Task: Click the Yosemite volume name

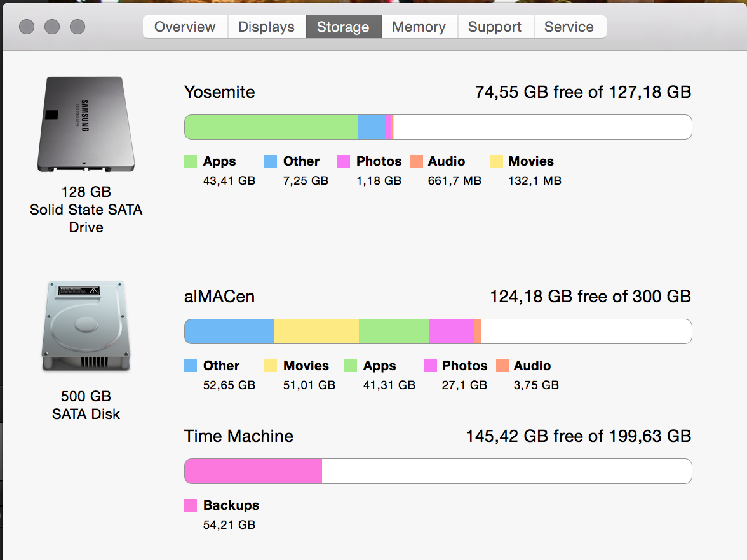Action: tap(220, 92)
